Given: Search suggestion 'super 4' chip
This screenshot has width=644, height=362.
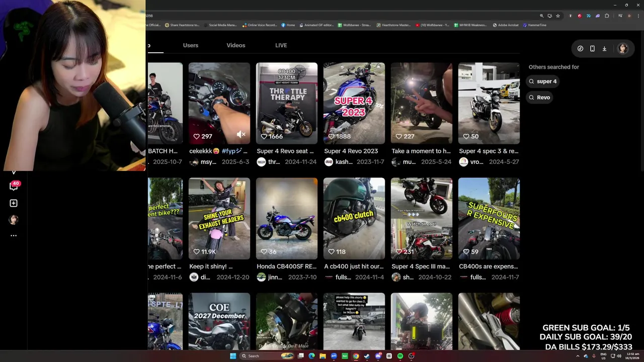Looking at the screenshot, I should (542, 81).
